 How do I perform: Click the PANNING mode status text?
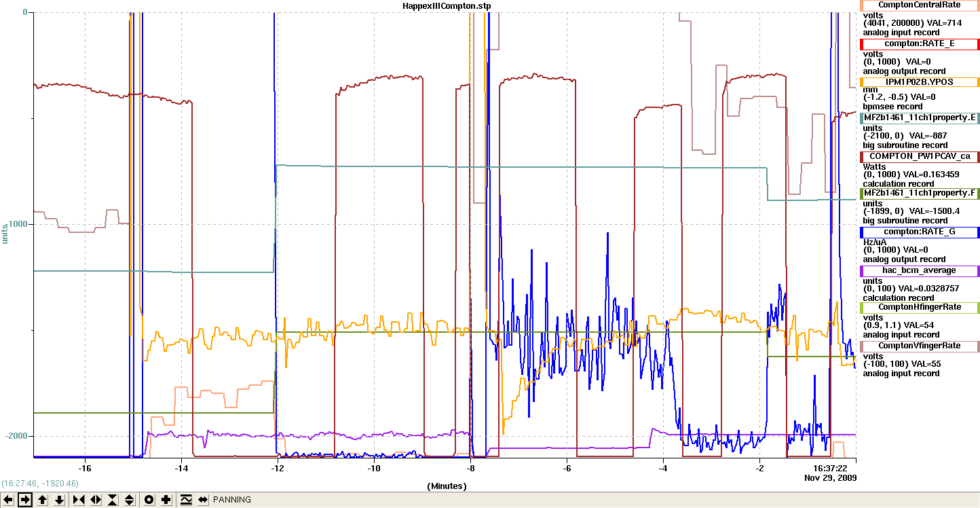[x=232, y=500]
